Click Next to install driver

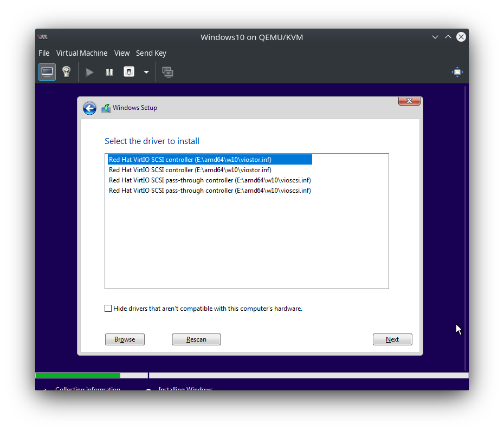(392, 339)
